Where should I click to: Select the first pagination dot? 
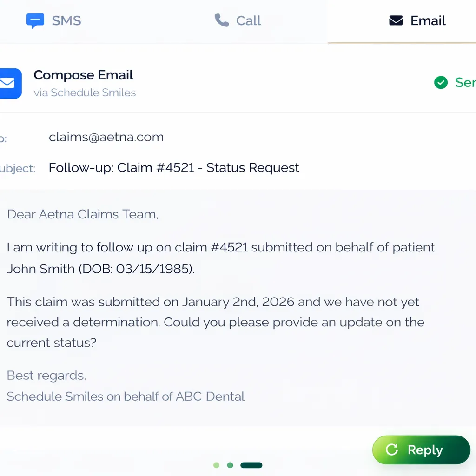(216, 465)
